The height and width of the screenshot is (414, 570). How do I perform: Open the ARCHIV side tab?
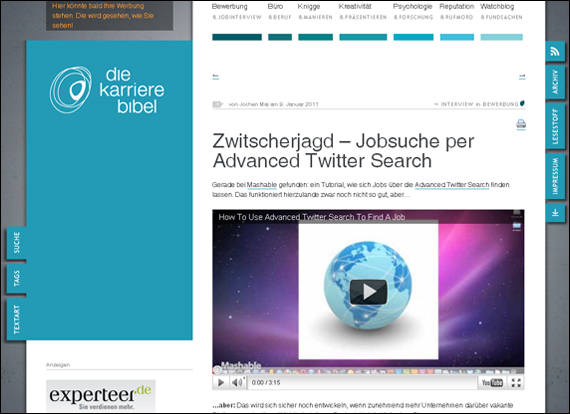(555, 82)
